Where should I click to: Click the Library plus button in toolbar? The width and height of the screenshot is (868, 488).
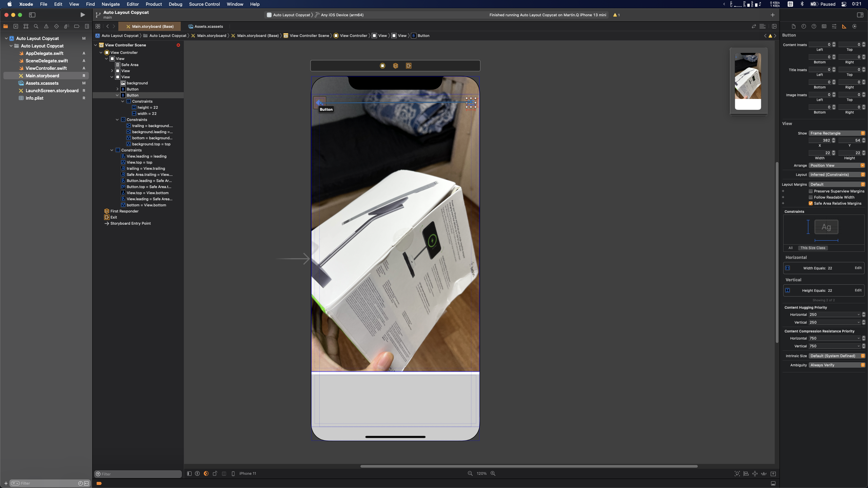click(772, 15)
